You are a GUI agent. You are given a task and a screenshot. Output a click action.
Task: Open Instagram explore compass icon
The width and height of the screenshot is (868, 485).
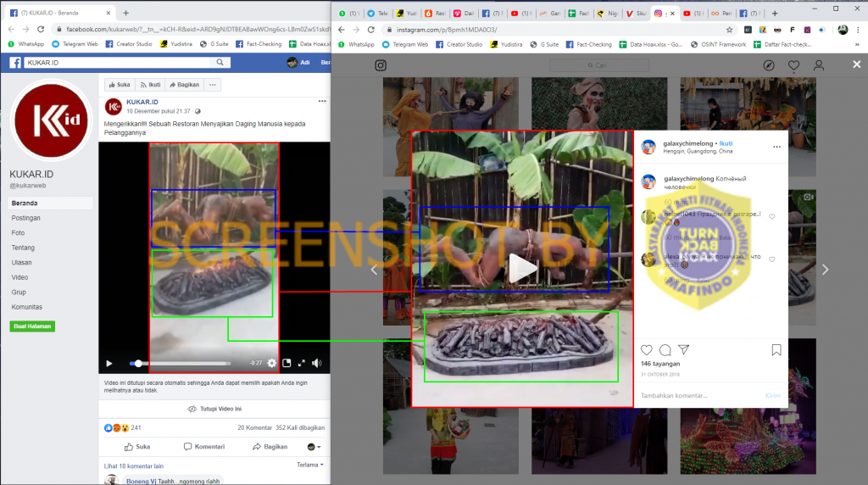pos(769,65)
